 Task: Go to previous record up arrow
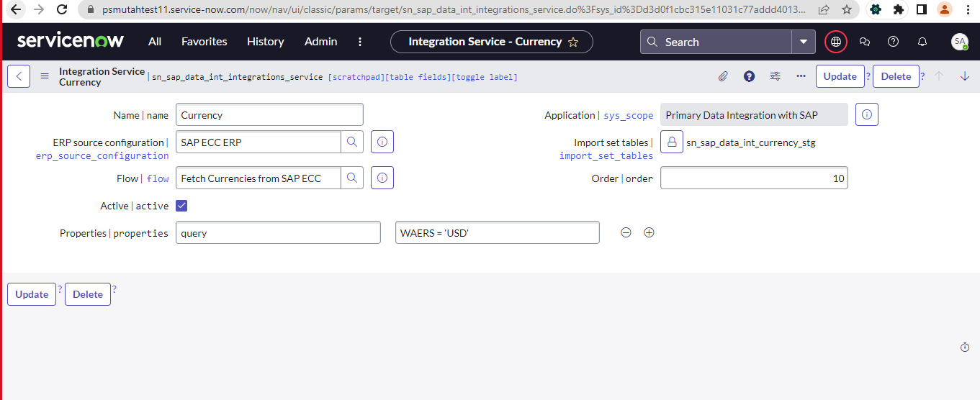click(x=939, y=76)
